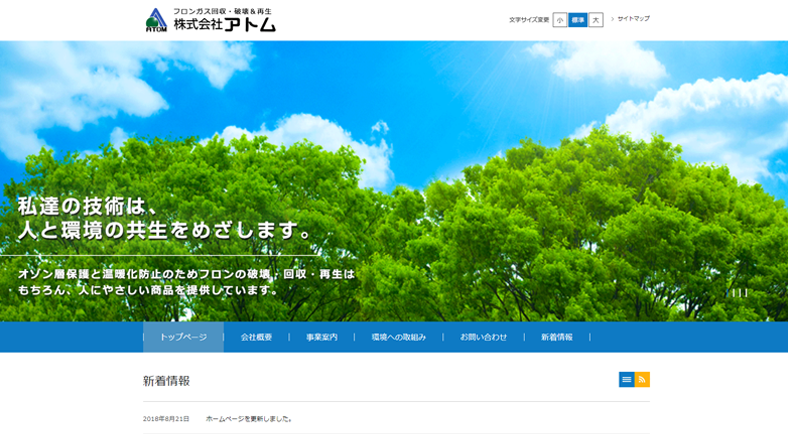Click the 株式会社アトム company name text
This screenshot has height=434, width=788.
pyautogui.click(x=225, y=24)
